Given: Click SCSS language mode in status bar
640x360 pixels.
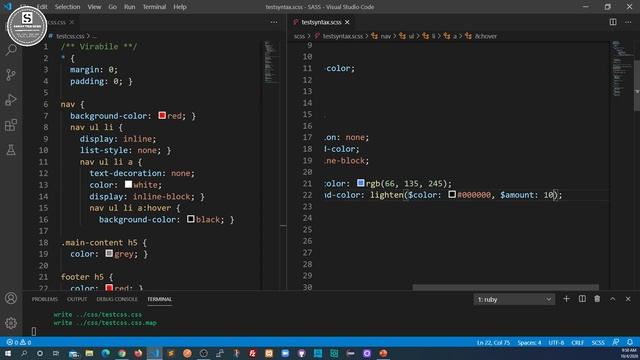Looking at the screenshot, I should 598,342.
